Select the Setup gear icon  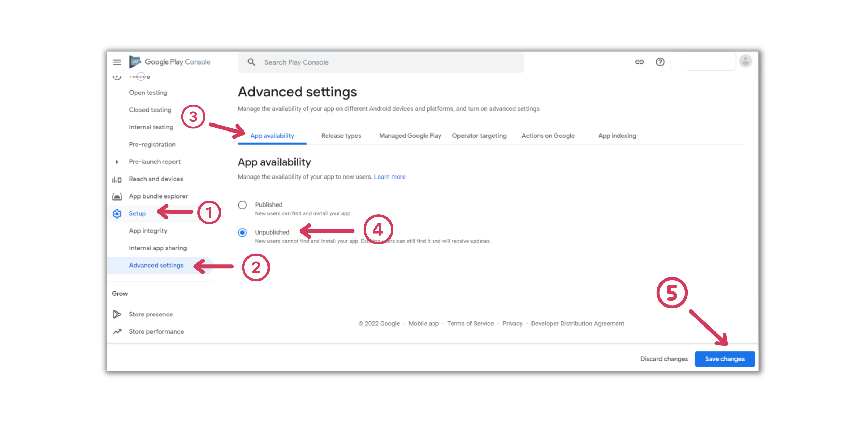point(117,213)
